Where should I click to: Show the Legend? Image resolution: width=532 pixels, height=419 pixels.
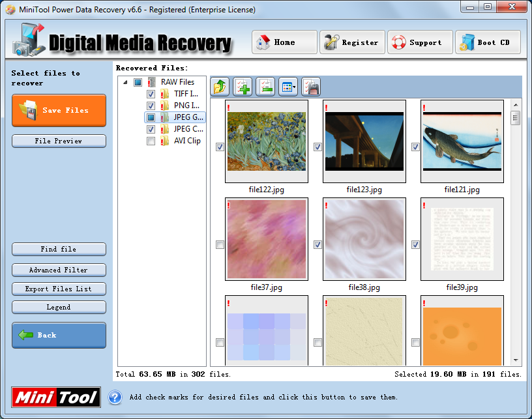point(59,307)
